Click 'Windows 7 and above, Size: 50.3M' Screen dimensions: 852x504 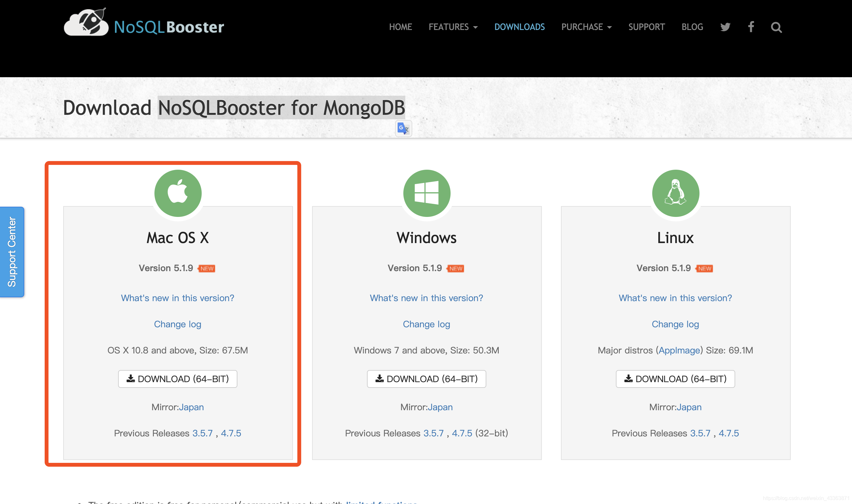(426, 350)
